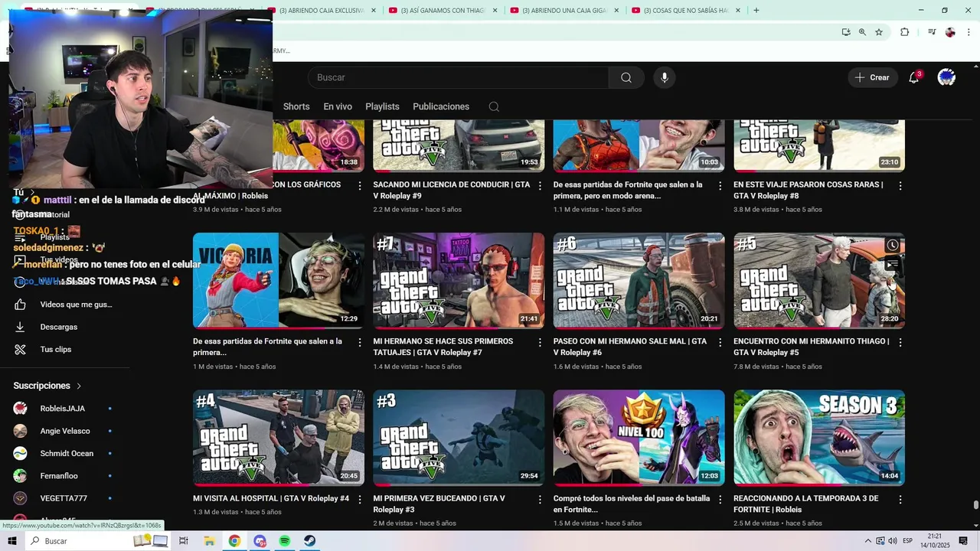Click Add to queue icon on Roleplay #5 thumbnail
The width and height of the screenshot is (980, 551).
893,264
